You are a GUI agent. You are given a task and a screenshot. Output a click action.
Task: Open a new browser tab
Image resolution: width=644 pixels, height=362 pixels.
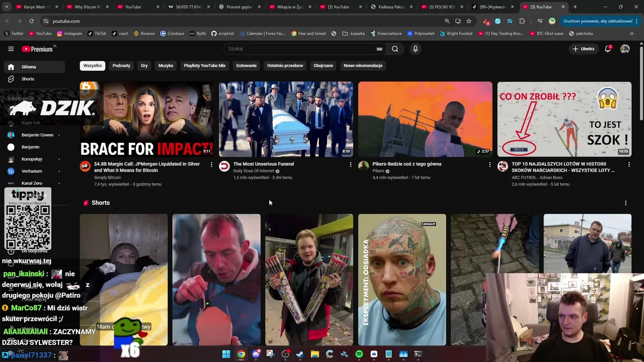(575, 7)
